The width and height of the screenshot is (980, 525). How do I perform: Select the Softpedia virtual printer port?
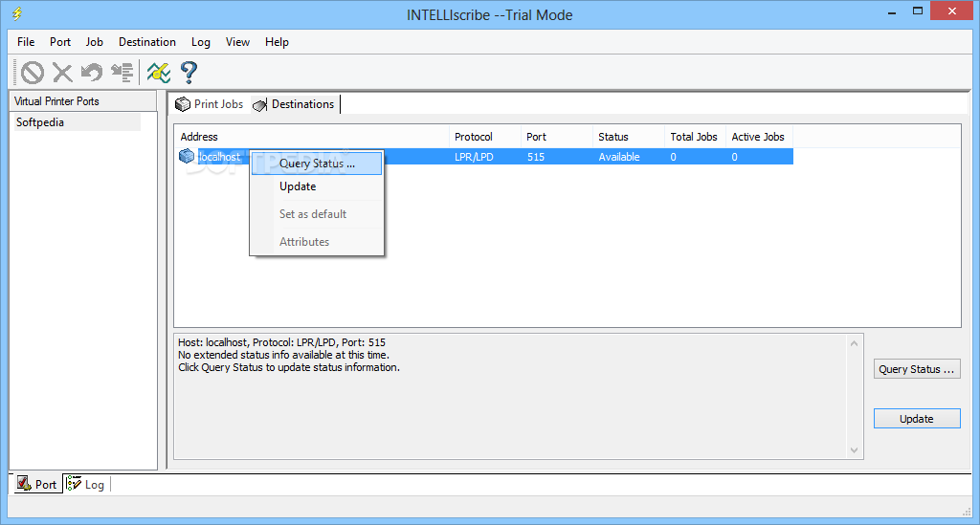click(76, 122)
